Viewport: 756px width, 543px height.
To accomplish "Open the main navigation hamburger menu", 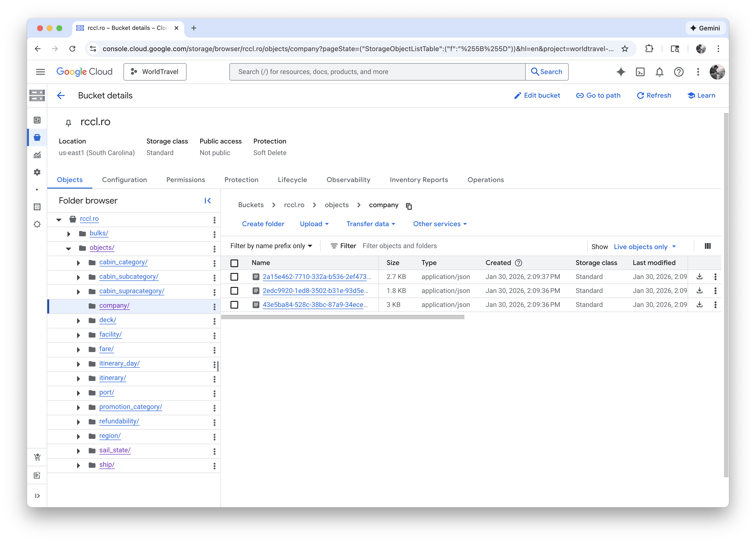I will (x=40, y=72).
